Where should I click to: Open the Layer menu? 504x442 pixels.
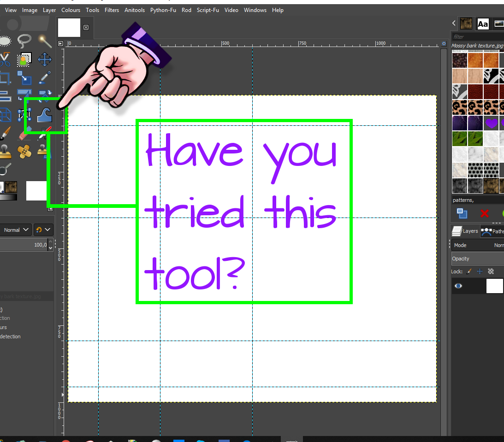(49, 10)
